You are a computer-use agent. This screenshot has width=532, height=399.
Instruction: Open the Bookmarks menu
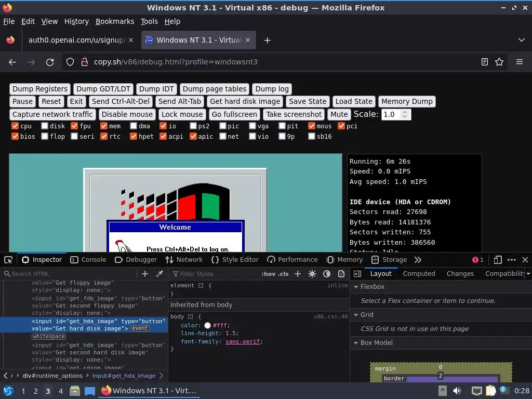[115, 21]
